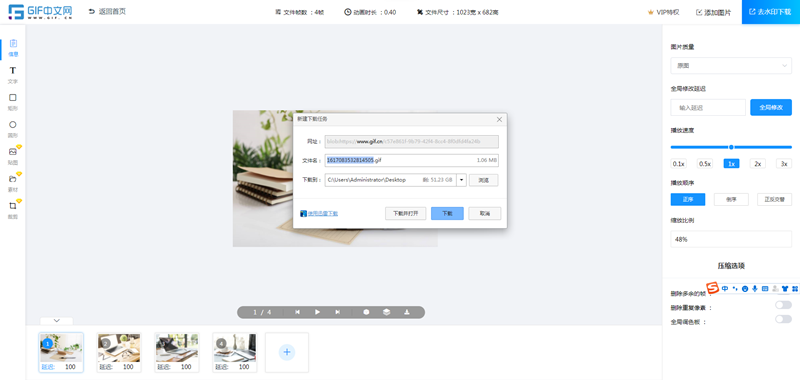Viewport: 800px width, 380px height.
Task: Go back via 返回首页
Action: [x=107, y=11]
